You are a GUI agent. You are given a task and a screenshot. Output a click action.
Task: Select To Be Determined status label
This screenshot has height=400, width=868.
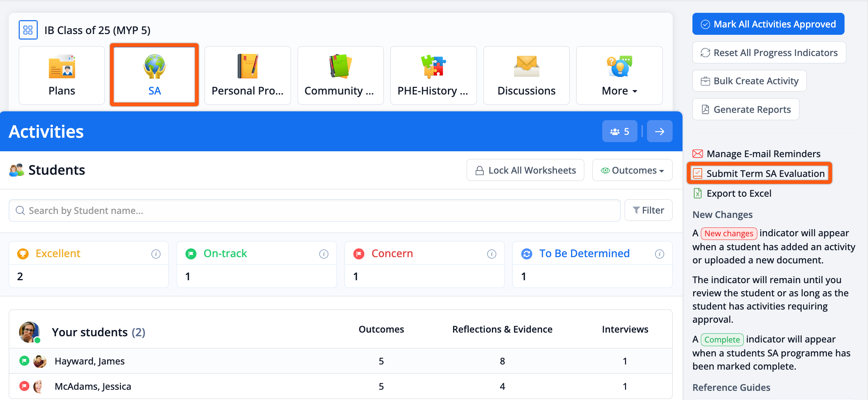(584, 253)
